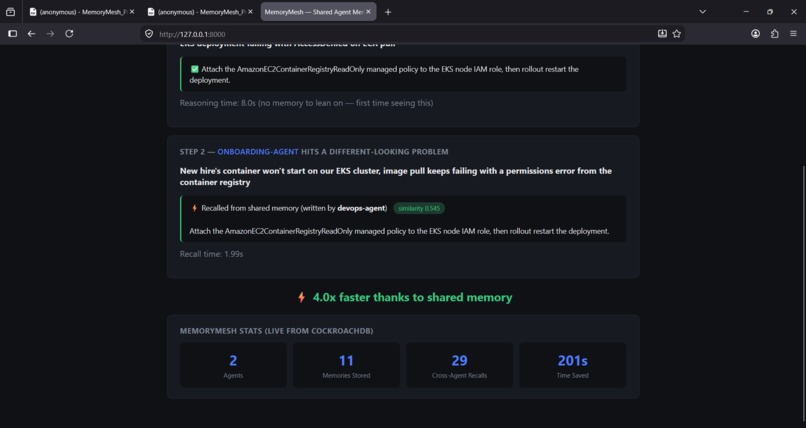
Task: Switch to first MemoryMesh anonymous tab
Action: point(81,12)
